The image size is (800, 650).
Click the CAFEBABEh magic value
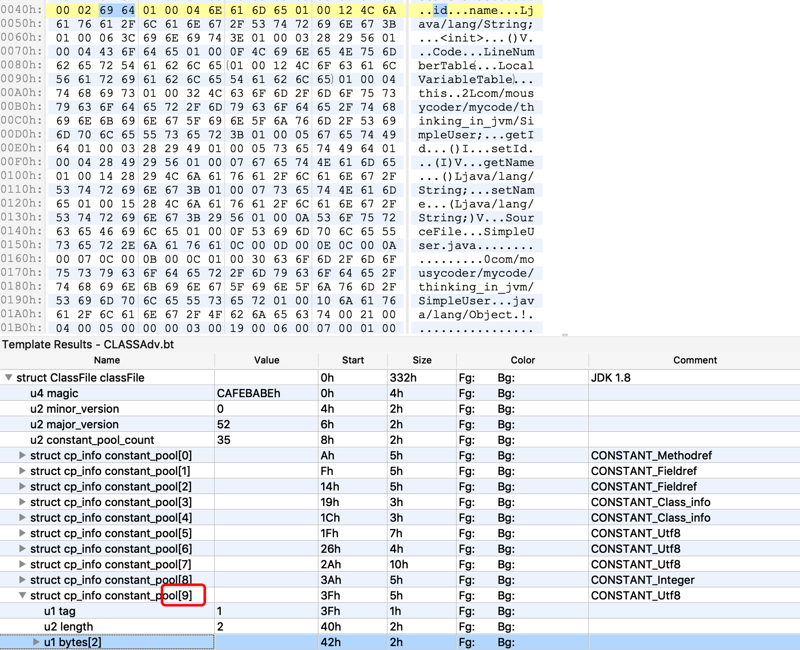(x=248, y=393)
